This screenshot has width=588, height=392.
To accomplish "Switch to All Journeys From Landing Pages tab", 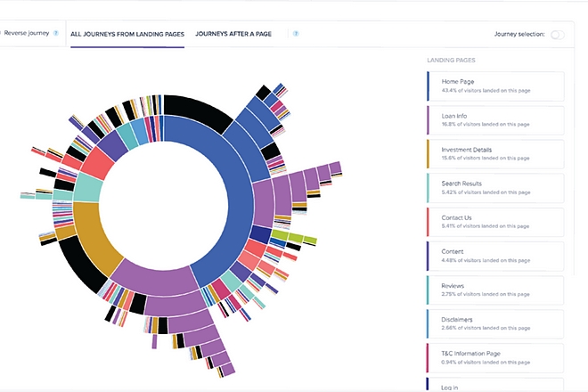I will click(127, 34).
